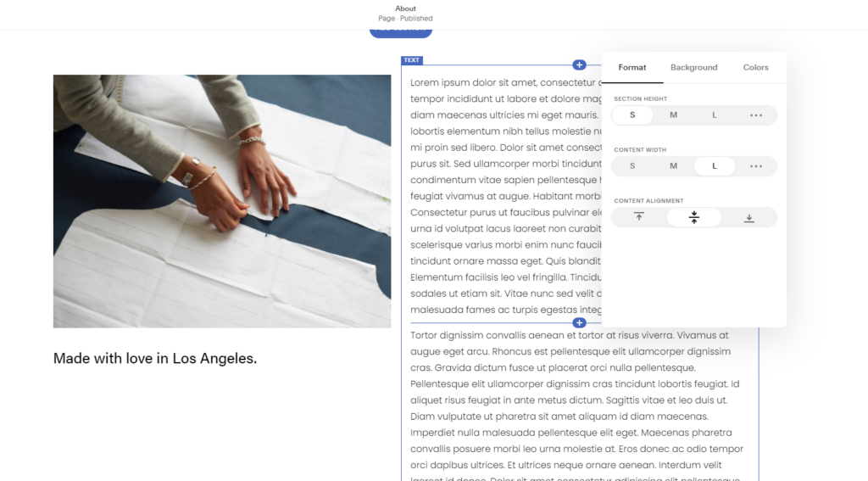The width and height of the screenshot is (868, 481).
Task: Open the Colors tab
Action: point(755,68)
